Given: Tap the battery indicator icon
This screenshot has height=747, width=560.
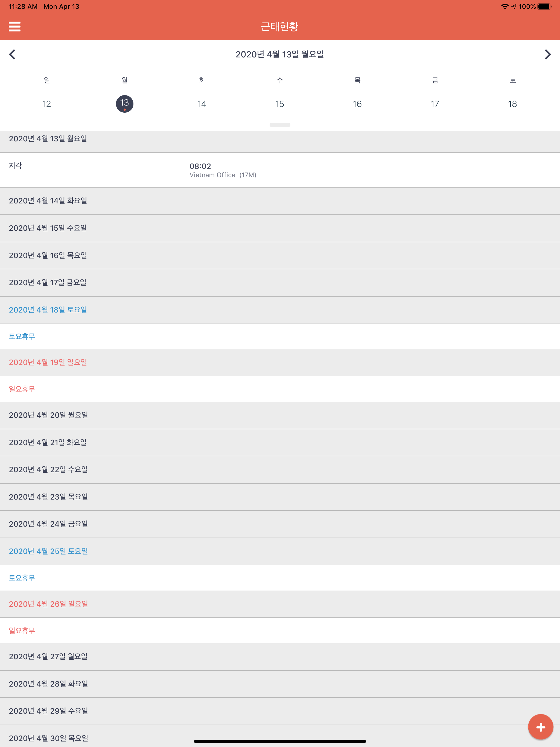Looking at the screenshot, I should point(544,6).
